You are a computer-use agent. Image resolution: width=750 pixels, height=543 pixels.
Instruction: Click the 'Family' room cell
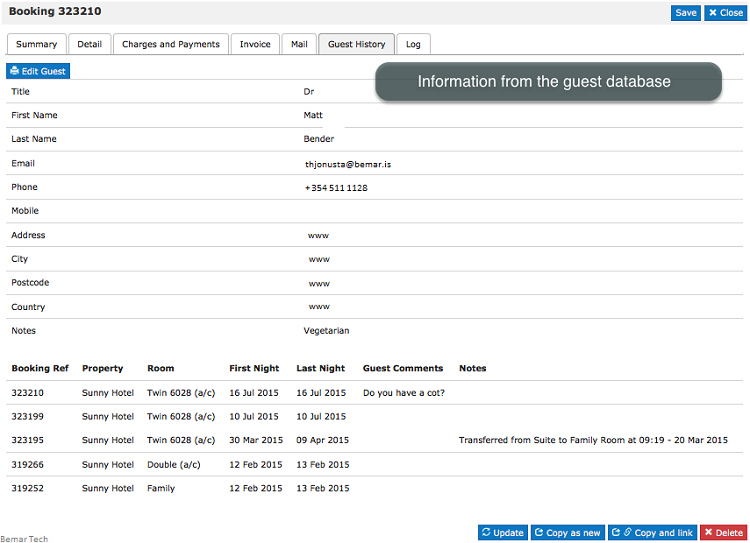pos(161,488)
